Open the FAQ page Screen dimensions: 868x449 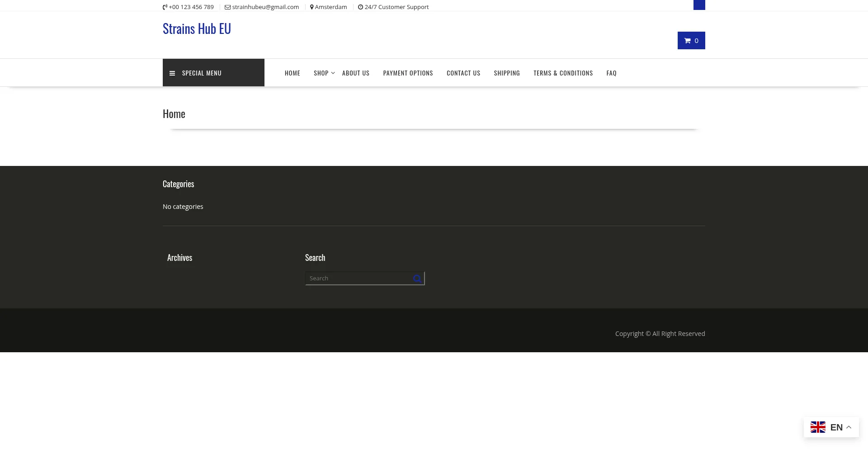coord(612,73)
